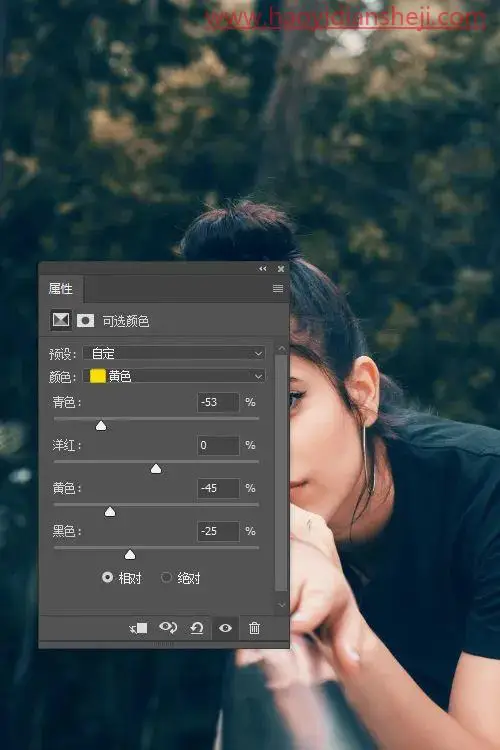500x750 pixels.
Task: Switch to the 属性 tab
Action: click(61, 288)
